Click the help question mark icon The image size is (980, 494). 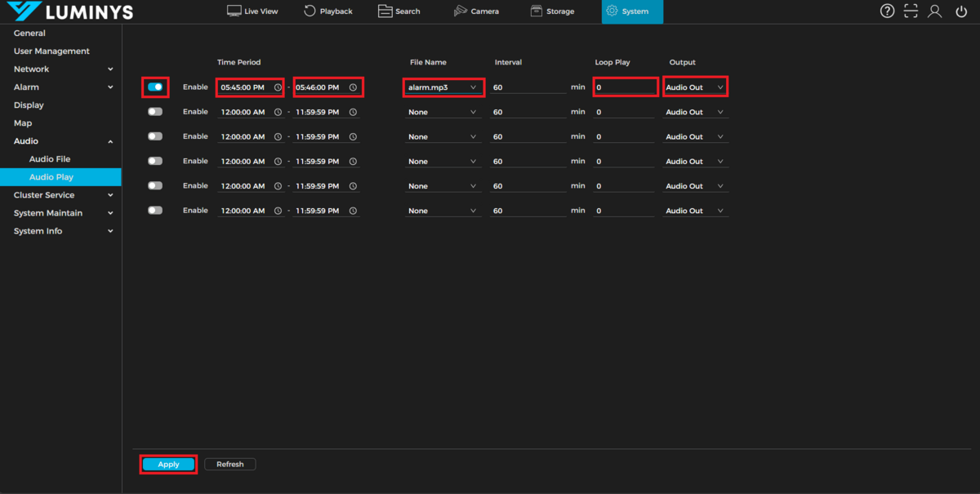click(887, 11)
